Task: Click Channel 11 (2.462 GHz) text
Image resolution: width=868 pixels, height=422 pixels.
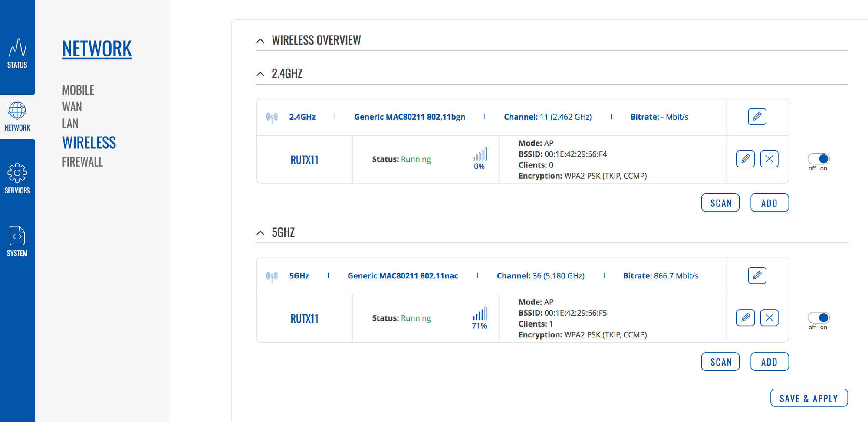Action: [x=548, y=117]
